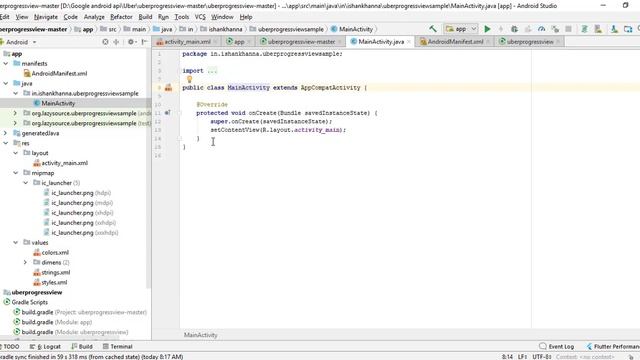This screenshot has height=360, width=640.
Task: Open the Terminal tool window
Action: point(118,347)
